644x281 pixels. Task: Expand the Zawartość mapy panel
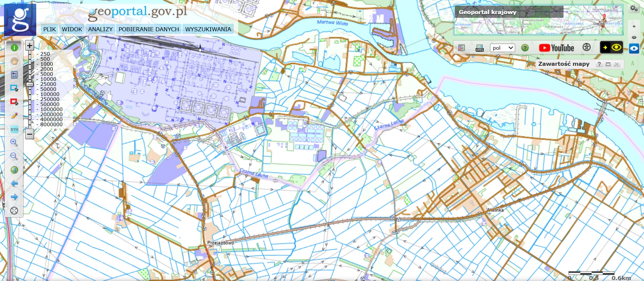point(608,64)
